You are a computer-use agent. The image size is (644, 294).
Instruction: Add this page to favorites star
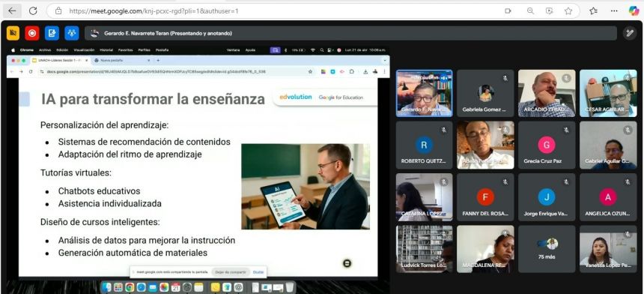(568, 11)
